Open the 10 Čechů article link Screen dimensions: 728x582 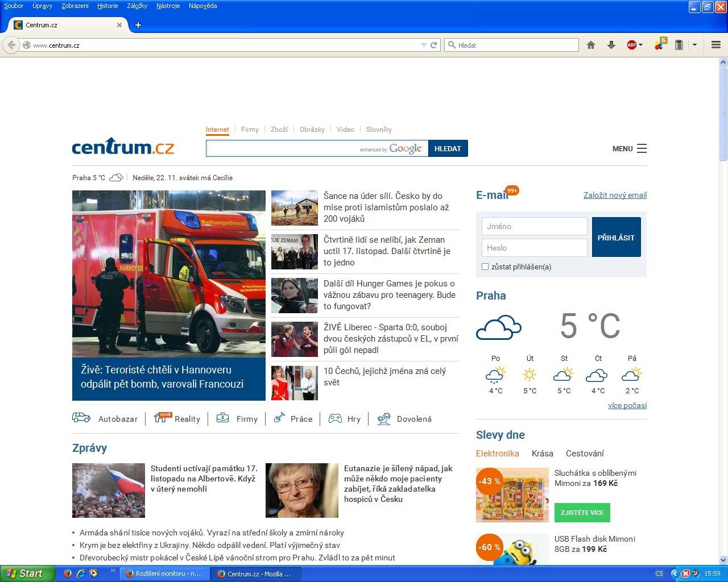coord(384,377)
